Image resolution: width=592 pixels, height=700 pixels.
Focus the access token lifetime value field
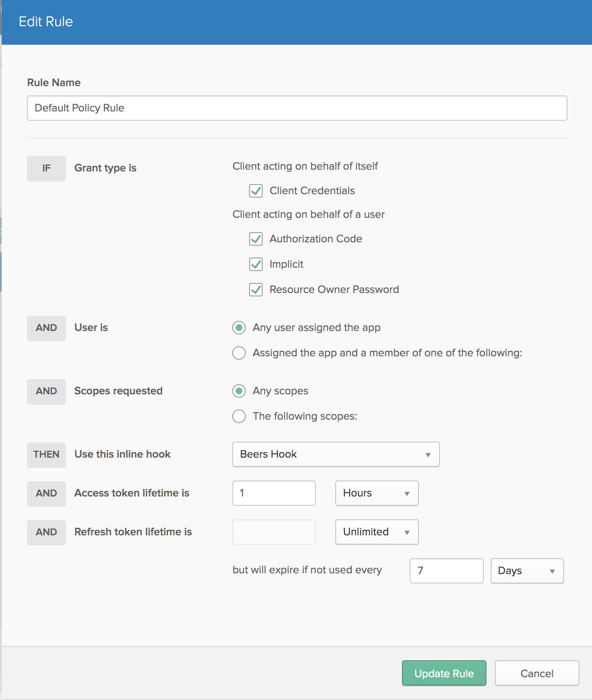(x=274, y=493)
